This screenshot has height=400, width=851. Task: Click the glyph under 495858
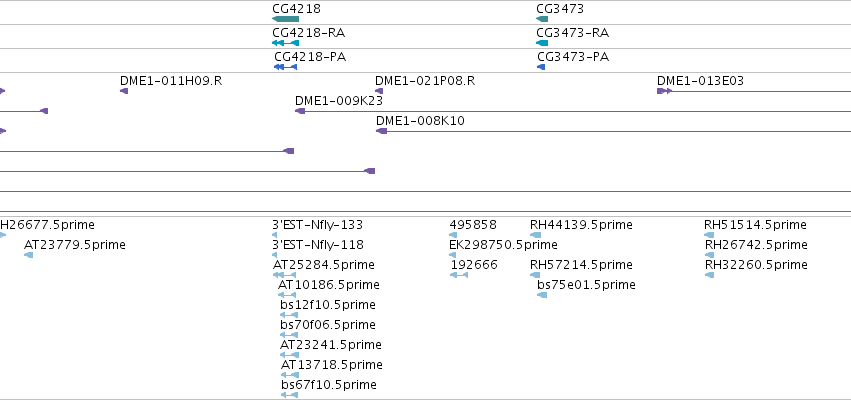pos(453,235)
